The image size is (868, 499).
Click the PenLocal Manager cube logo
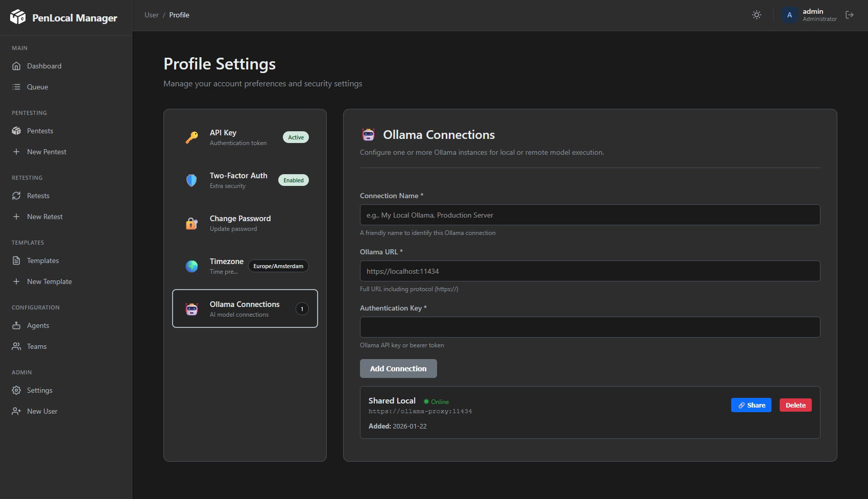point(18,17)
